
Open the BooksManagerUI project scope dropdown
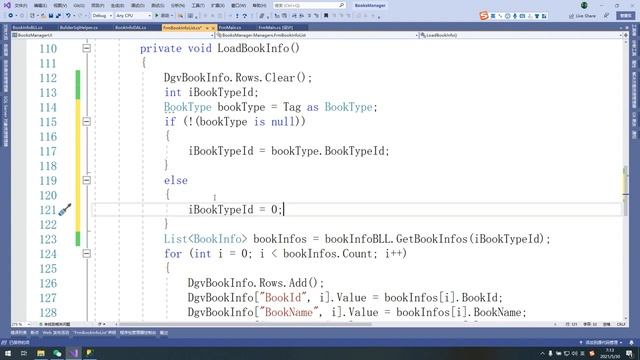(x=112, y=35)
